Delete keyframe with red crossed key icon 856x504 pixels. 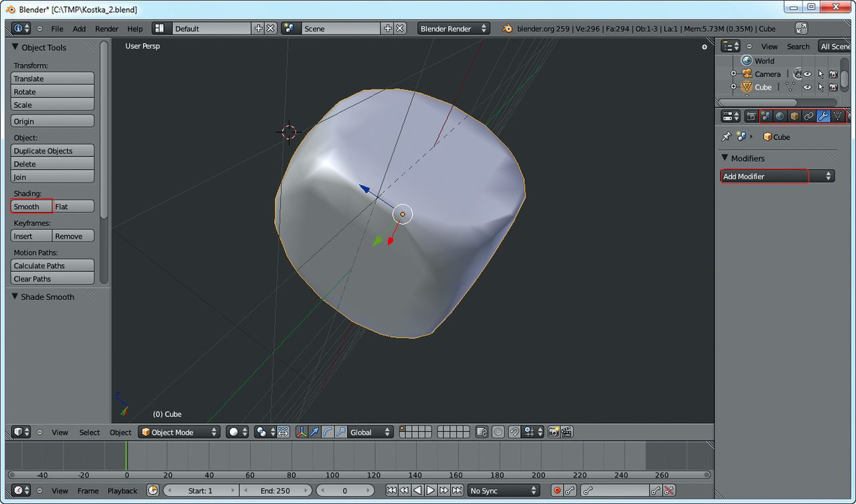pyautogui.click(x=668, y=491)
